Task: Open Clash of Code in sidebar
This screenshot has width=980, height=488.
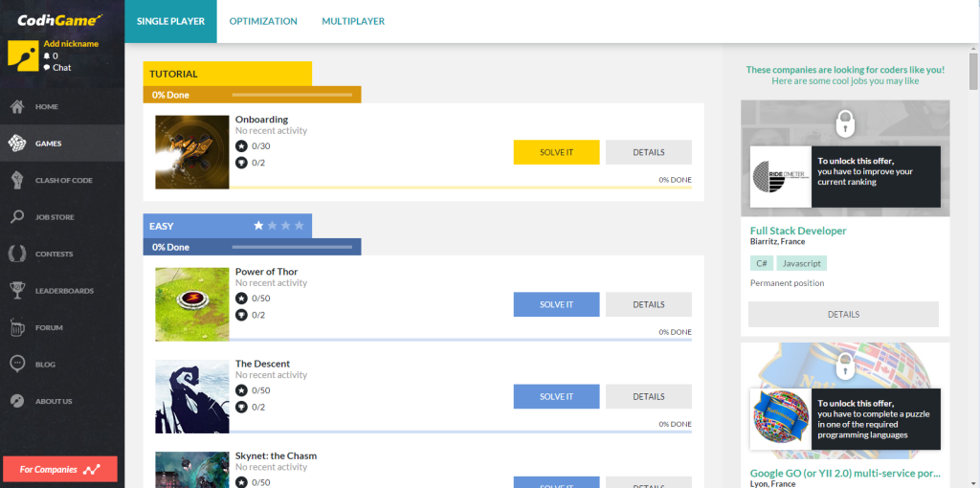Action: (x=62, y=180)
